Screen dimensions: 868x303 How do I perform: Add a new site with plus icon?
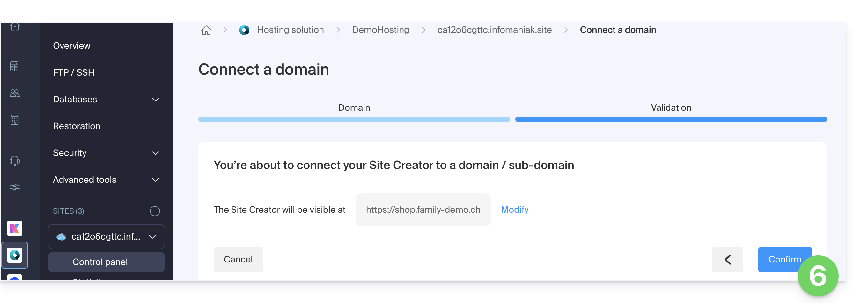[155, 211]
